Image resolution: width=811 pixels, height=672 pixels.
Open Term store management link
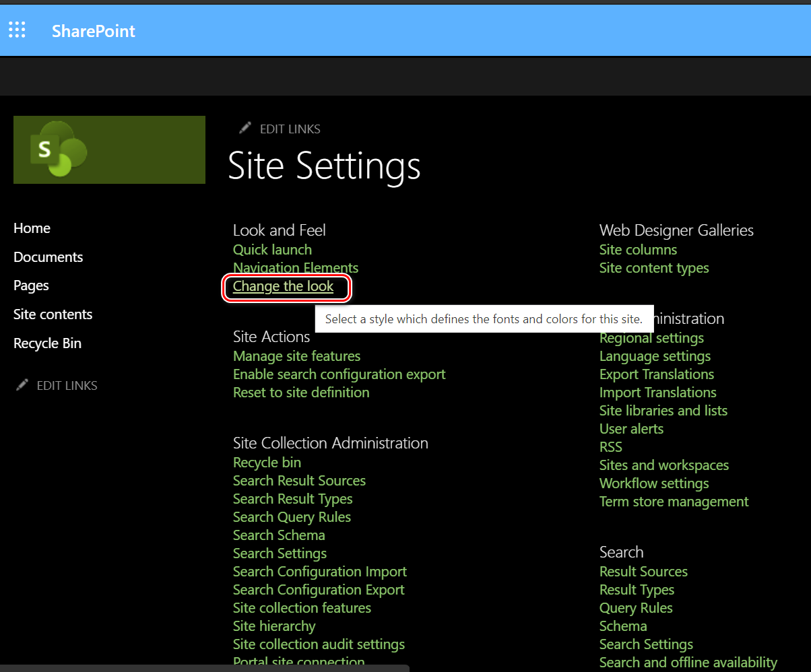[674, 502]
